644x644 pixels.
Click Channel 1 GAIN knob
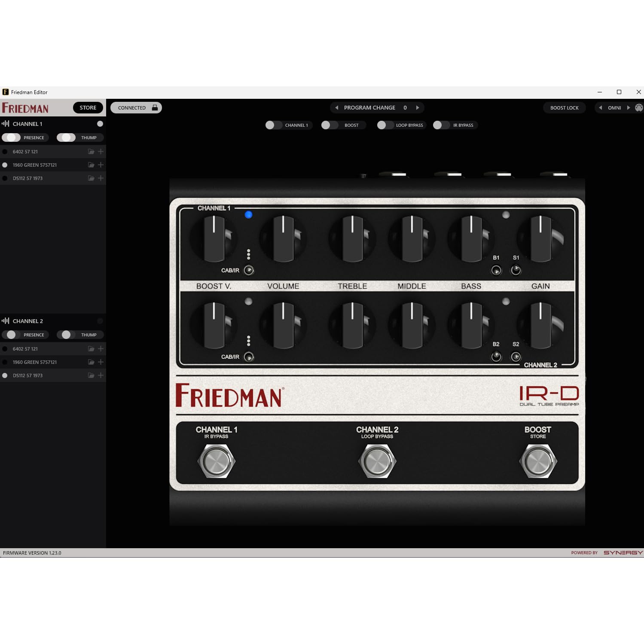click(540, 239)
